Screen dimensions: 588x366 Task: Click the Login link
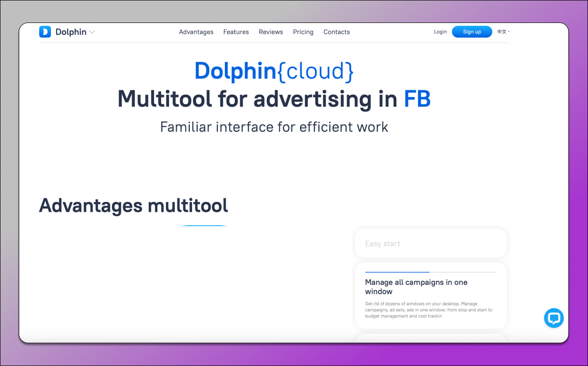click(440, 32)
